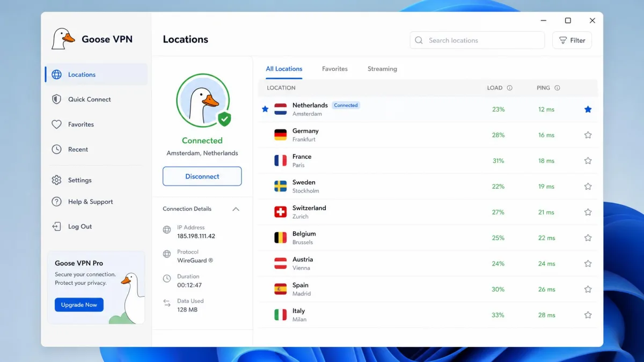Click the clock icon beside Duration
Viewport: 644px width, 362px height.
pos(167,278)
